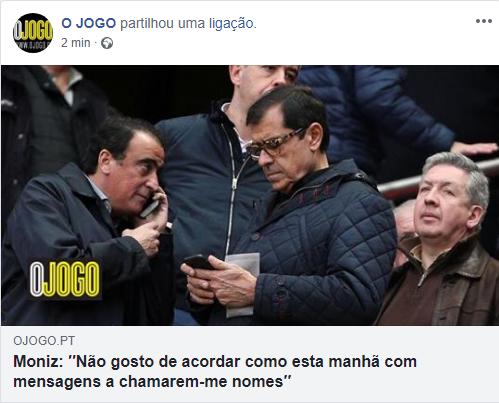Click the grey link preview card background

pyautogui.click(x=250, y=364)
